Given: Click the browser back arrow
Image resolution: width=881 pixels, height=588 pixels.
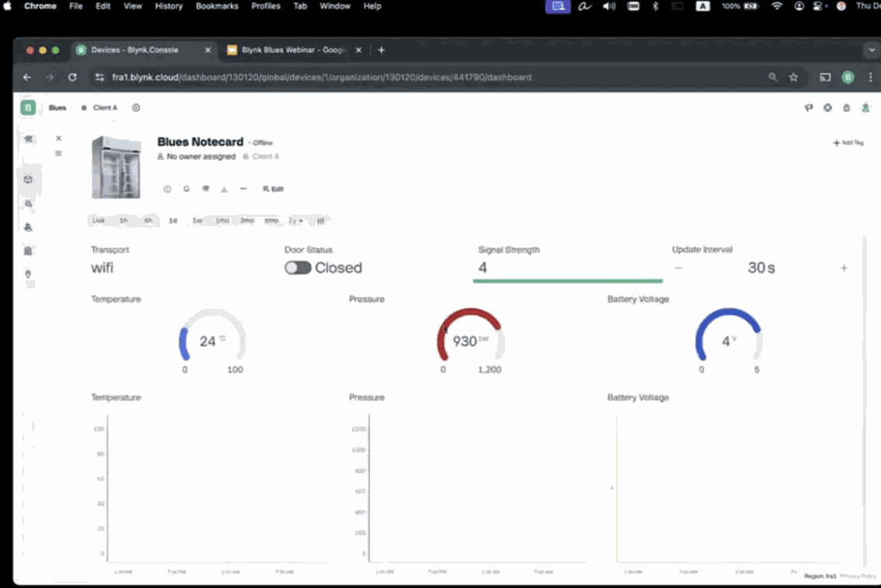Looking at the screenshot, I should click(27, 78).
